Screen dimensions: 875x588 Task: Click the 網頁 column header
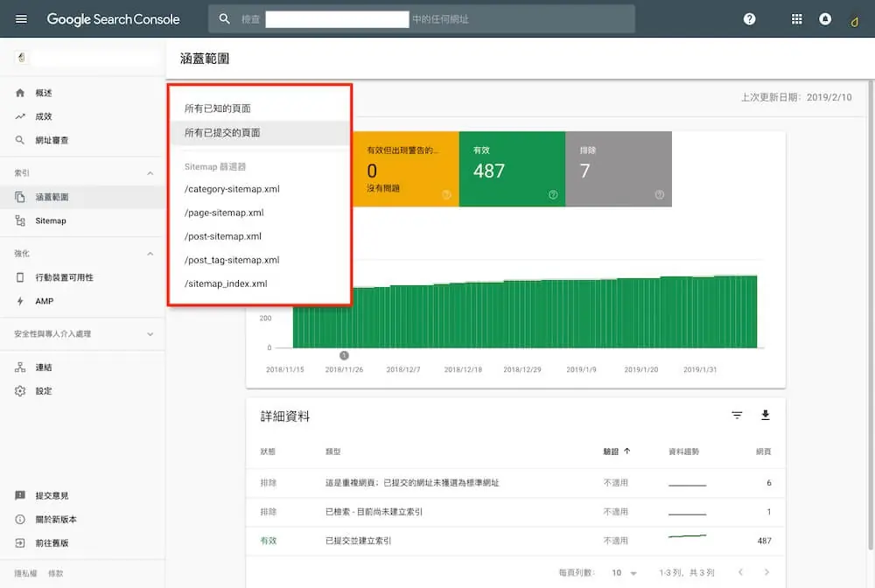[x=763, y=451]
